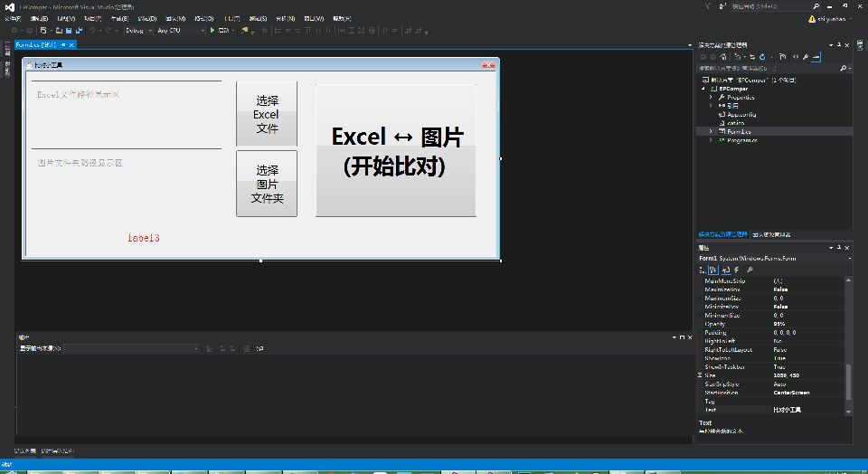Viewport: 868px width, 474px height.
Task: Select the Form1.cs design tab
Action: 34,43
